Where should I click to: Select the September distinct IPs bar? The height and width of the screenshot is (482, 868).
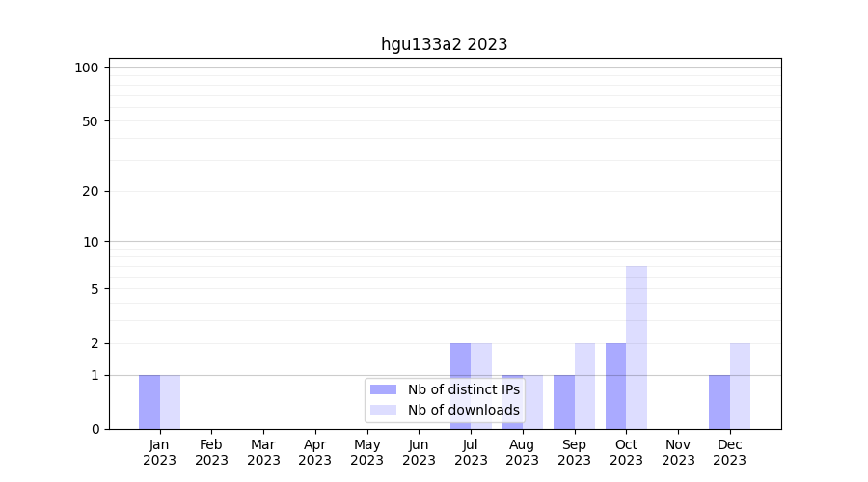click(x=564, y=402)
